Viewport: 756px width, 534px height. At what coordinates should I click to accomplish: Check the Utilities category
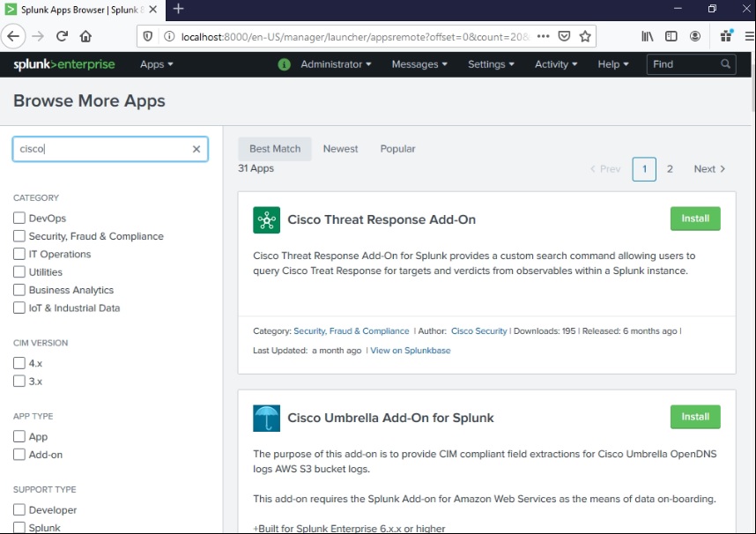coord(19,271)
